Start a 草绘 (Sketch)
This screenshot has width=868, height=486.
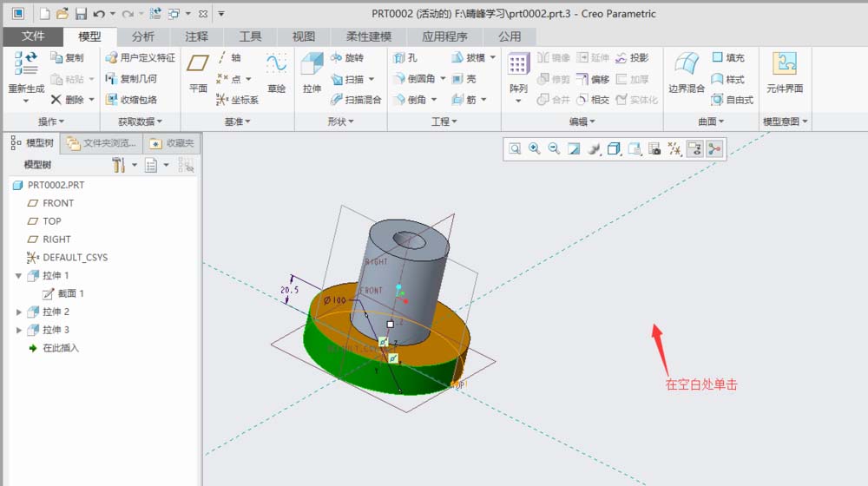276,73
